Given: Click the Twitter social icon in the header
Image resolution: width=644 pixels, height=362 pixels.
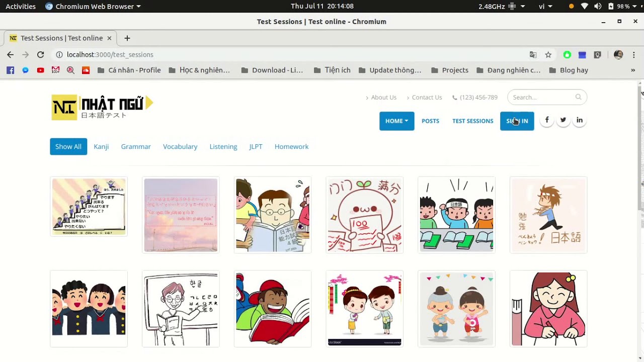Looking at the screenshot, I should [x=563, y=120].
